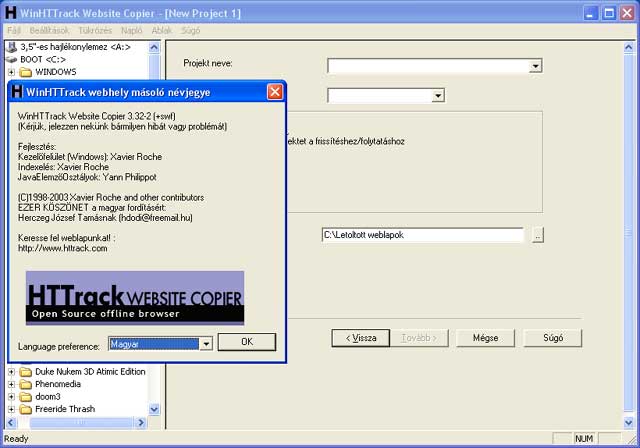Expand the WINDOWS folder tree node

point(11,72)
